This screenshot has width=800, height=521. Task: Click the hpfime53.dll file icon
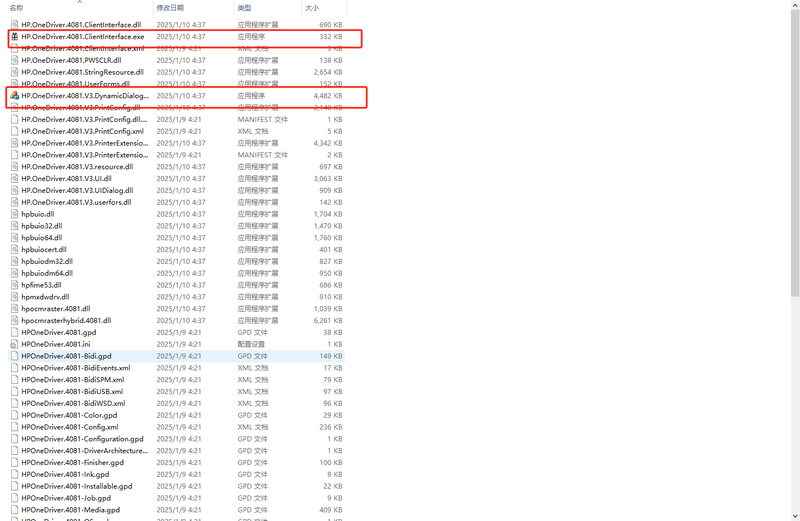click(x=14, y=285)
